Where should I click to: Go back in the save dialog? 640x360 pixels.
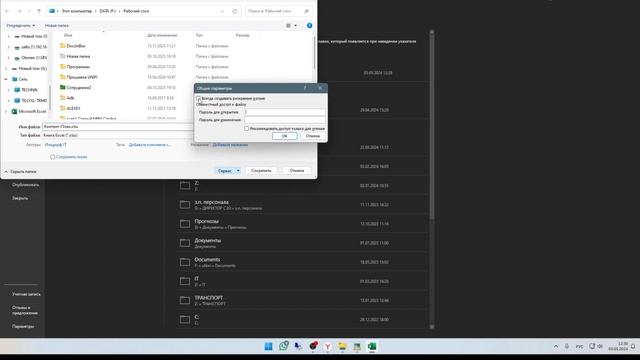[7, 11]
